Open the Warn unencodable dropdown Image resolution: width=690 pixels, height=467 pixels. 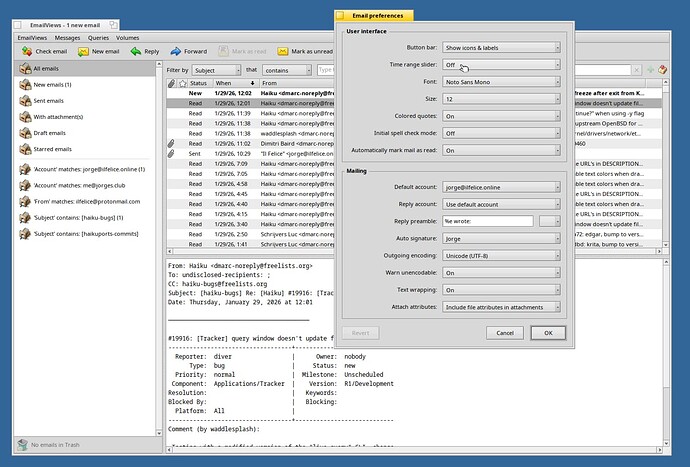pos(501,273)
